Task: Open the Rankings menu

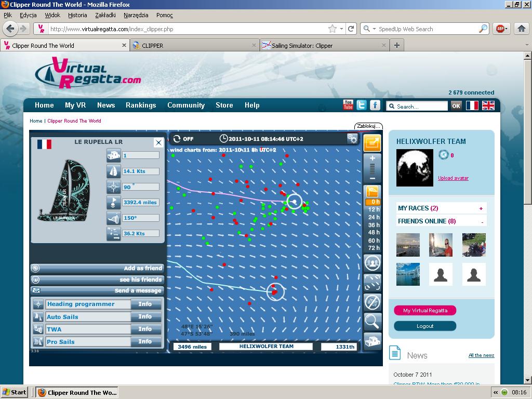Action: (x=141, y=105)
